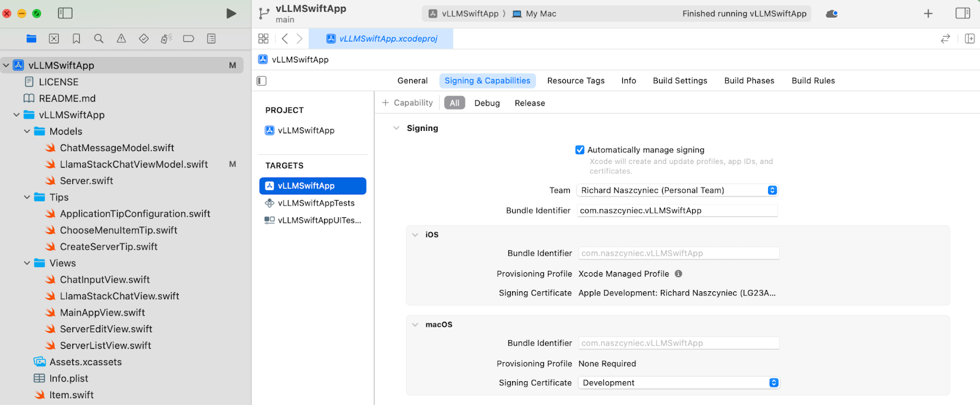Open the Breakpoint navigator icon
The width and height of the screenshot is (980, 405).
coord(189,39)
